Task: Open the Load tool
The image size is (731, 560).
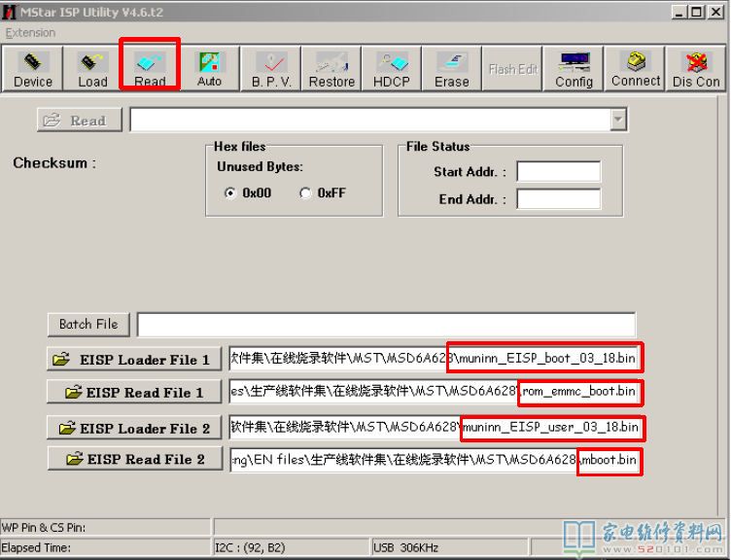Action: coord(92,69)
